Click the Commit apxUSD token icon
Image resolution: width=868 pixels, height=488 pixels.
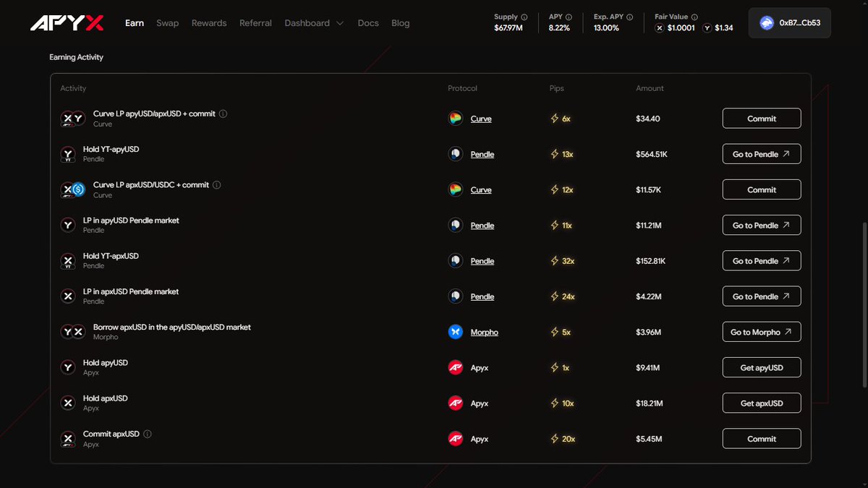click(68, 439)
